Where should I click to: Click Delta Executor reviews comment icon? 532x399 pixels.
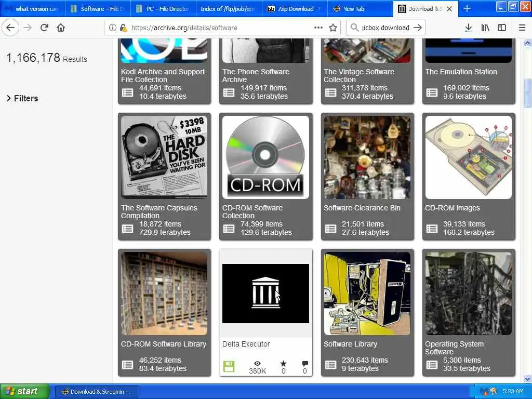coord(304,364)
